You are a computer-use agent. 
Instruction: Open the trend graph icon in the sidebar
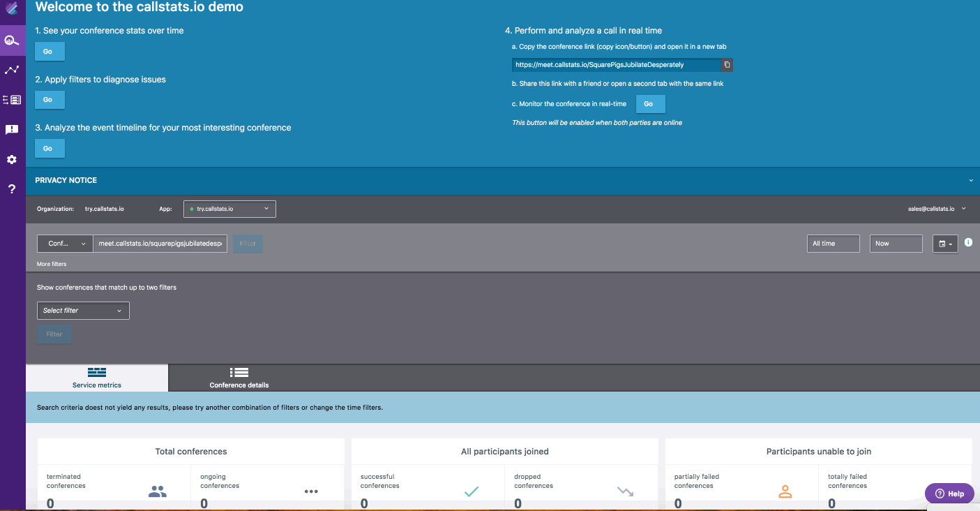(x=12, y=70)
